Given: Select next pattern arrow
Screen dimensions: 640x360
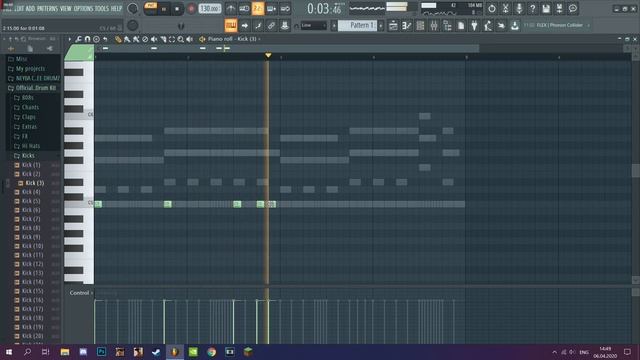Looking at the screenshot, I should click(x=381, y=26).
